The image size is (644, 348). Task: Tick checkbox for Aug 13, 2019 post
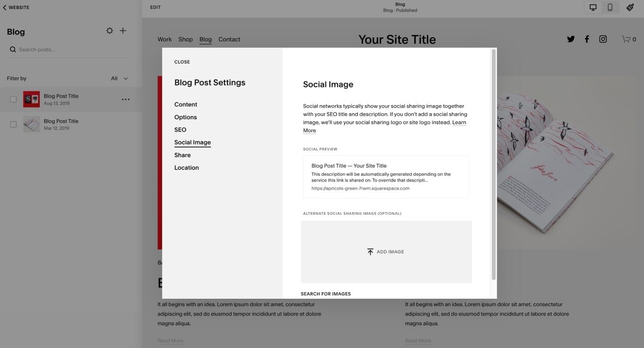tap(13, 100)
